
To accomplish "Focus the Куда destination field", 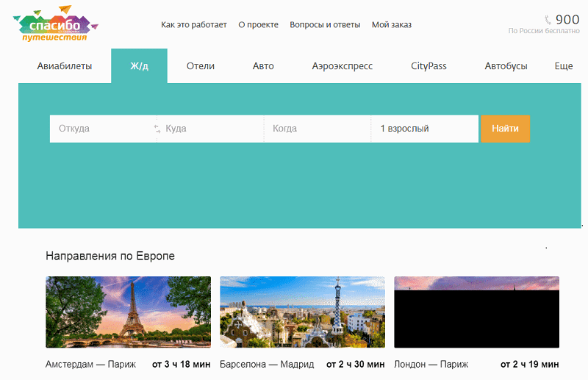I will (x=210, y=129).
